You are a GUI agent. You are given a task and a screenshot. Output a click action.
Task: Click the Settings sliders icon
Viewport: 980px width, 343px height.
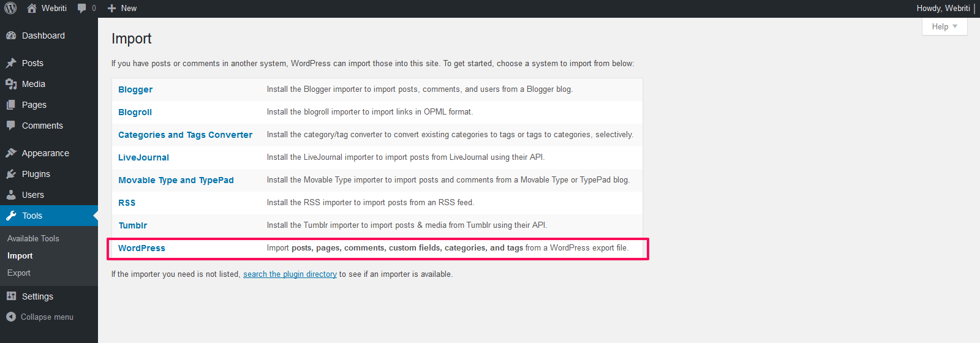[x=11, y=296]
